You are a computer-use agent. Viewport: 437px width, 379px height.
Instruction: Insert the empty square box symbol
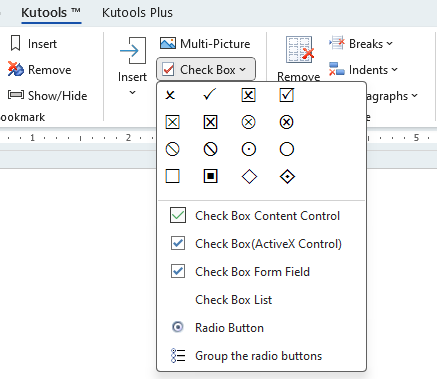click(x=172, y=176)
